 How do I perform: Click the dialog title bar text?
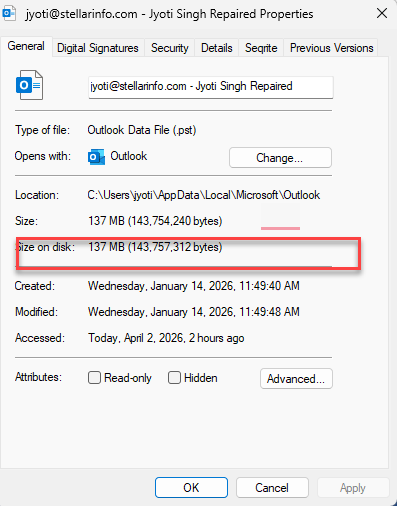click(x=169, y=14)
